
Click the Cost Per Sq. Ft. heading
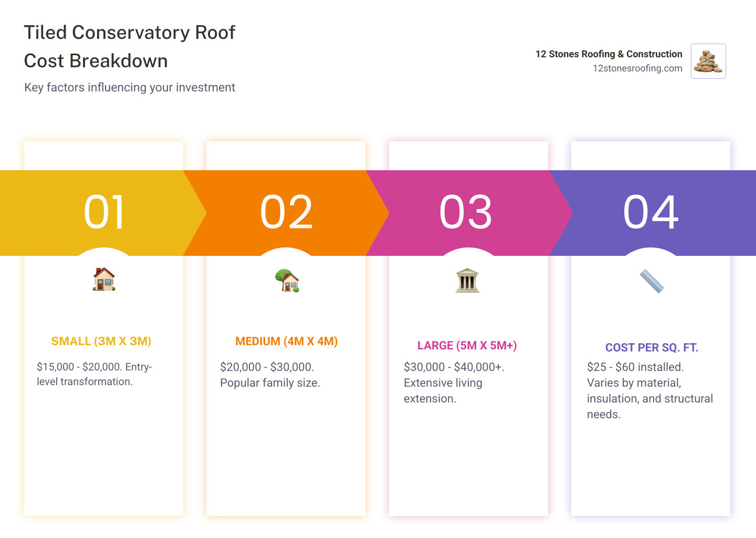click(x=652, y=348)
